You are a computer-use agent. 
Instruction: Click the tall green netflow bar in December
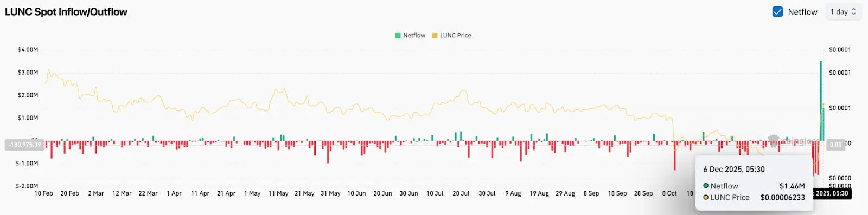pyautogui.click(x=821, y=101)
